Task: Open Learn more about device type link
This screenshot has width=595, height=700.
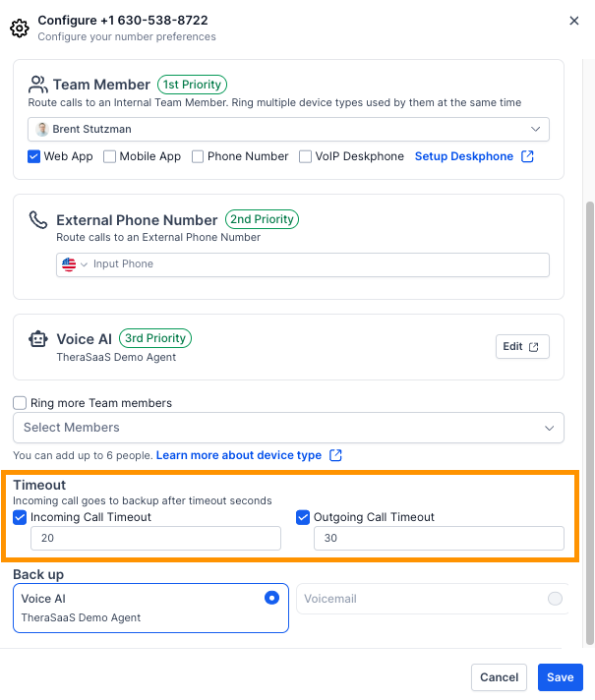Action: point(239,455)
